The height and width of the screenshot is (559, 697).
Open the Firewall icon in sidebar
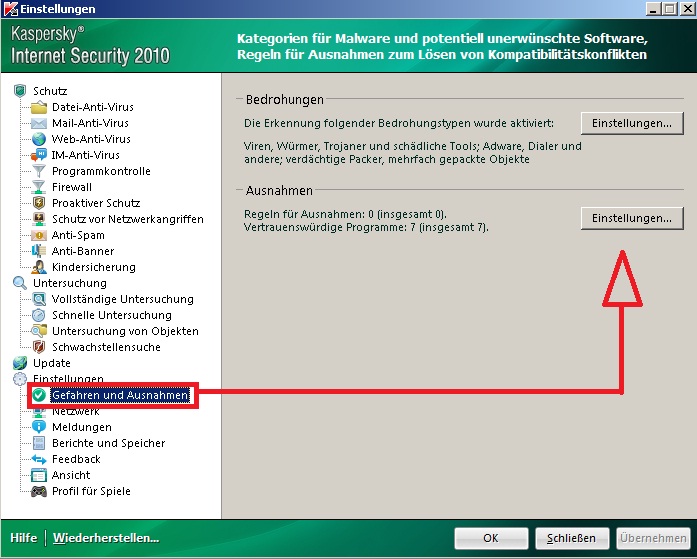[39, 187]
